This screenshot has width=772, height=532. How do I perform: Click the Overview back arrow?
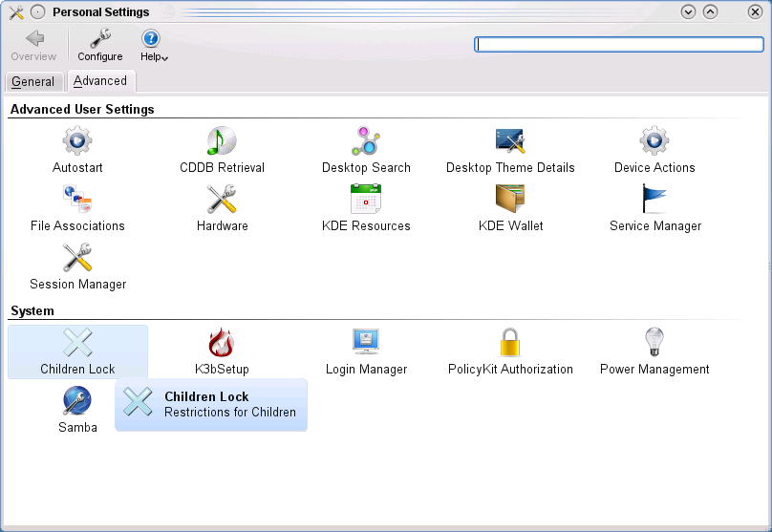pyautogui.click(x=34, y=45)
